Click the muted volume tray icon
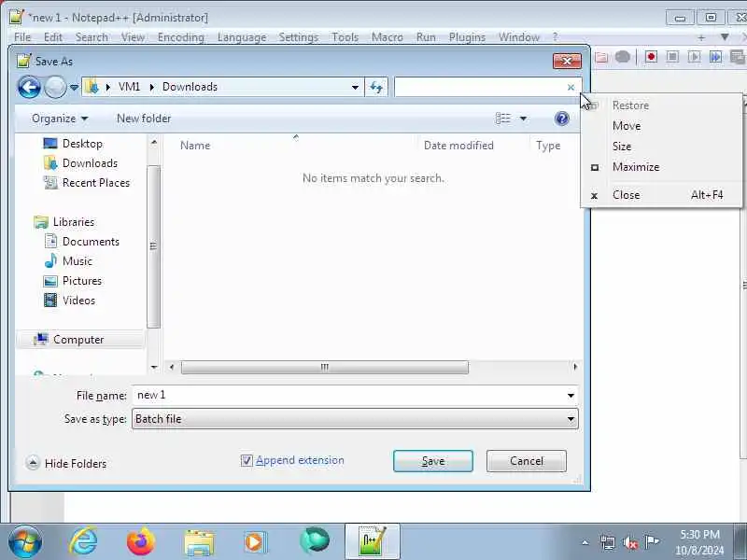The height and width of the screenshot is (560, 747). [x=629, y=542]
